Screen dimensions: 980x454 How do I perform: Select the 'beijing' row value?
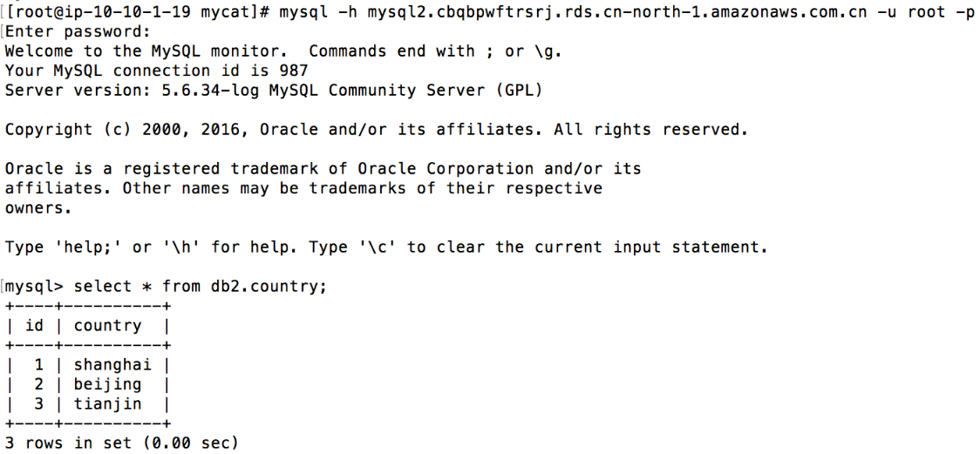[x=107, y=384]
